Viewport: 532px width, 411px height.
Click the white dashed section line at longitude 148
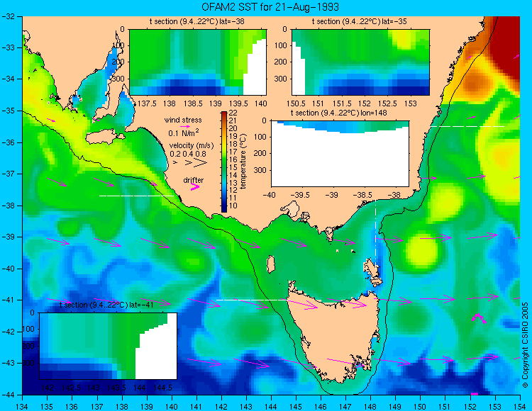[x=375, y=235]
